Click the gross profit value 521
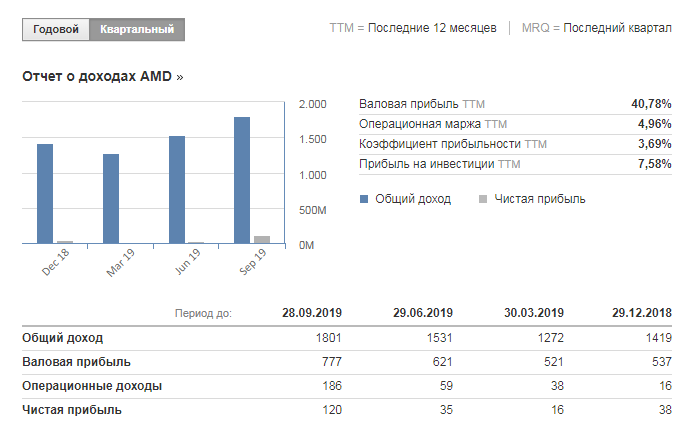 point(554,362)
